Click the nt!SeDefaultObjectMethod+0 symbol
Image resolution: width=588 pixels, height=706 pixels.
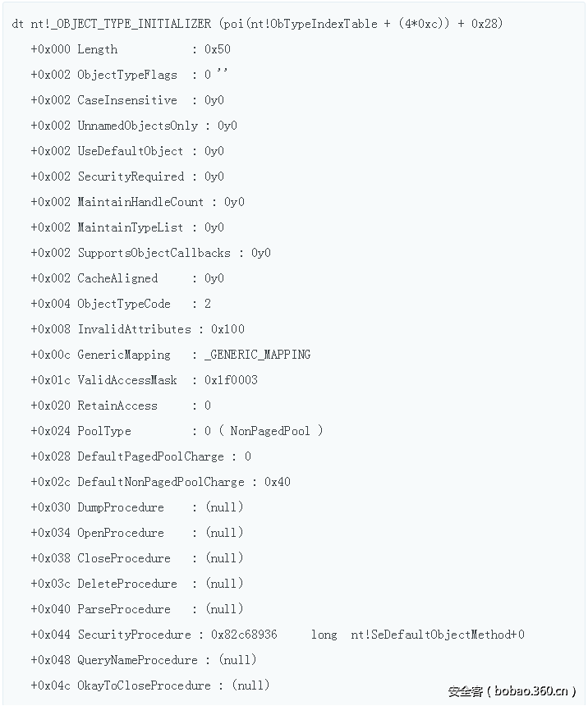click(437, 635)
